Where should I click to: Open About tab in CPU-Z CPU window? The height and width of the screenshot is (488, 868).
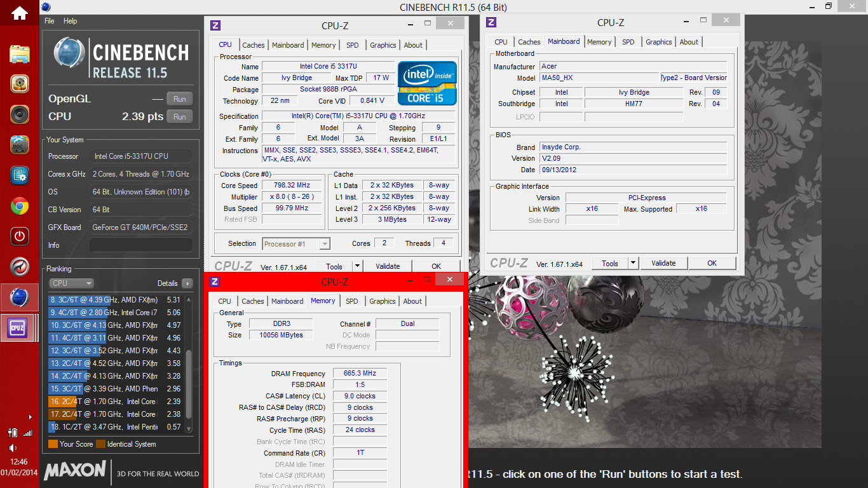413,45
